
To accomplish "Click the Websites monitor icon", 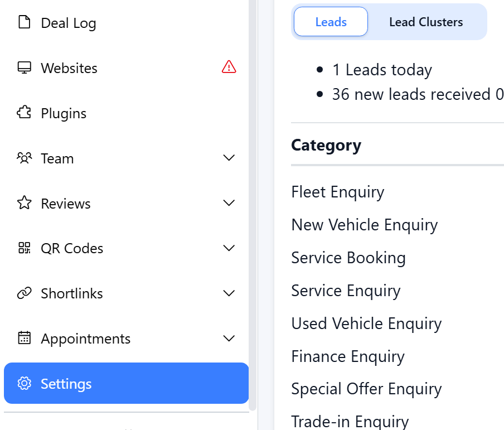I will [x=24, y=68].
